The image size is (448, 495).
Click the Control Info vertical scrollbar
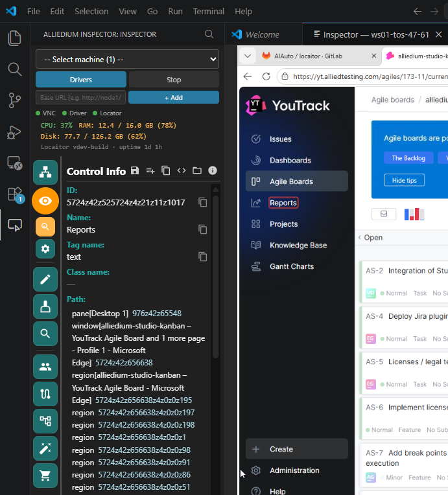[215, 277]
